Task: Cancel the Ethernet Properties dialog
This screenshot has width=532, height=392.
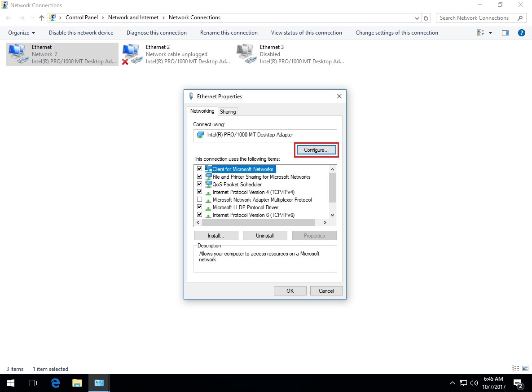Action: point(326,291)
